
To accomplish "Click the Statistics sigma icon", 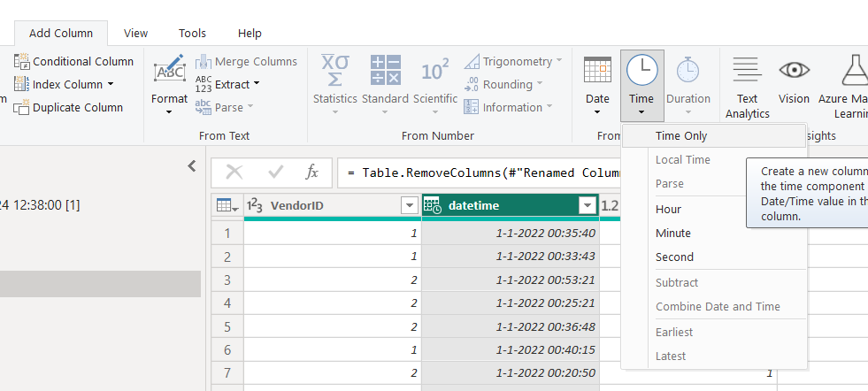I will point(334,71).
